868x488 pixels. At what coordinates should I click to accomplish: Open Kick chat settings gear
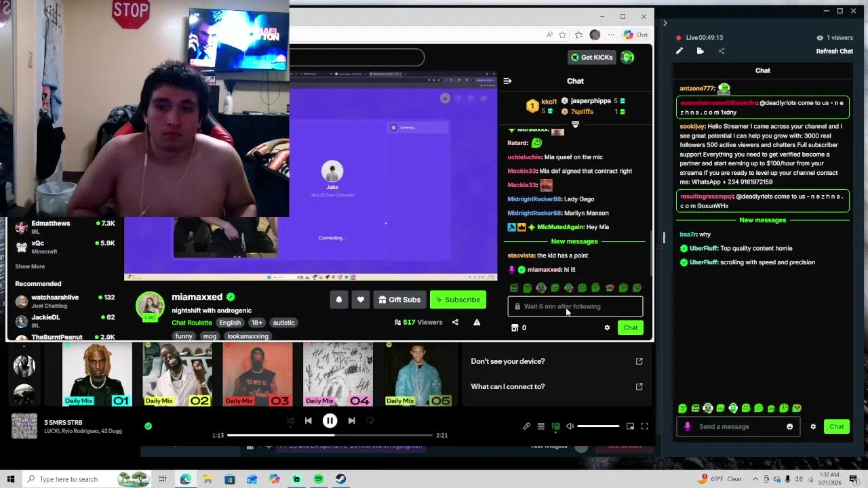[x=607, y=328]
